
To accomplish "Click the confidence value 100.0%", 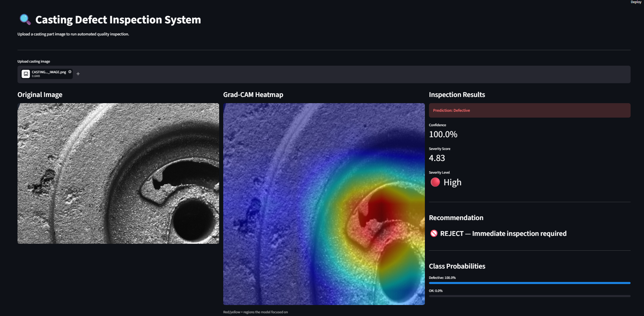I will point(443,134).
